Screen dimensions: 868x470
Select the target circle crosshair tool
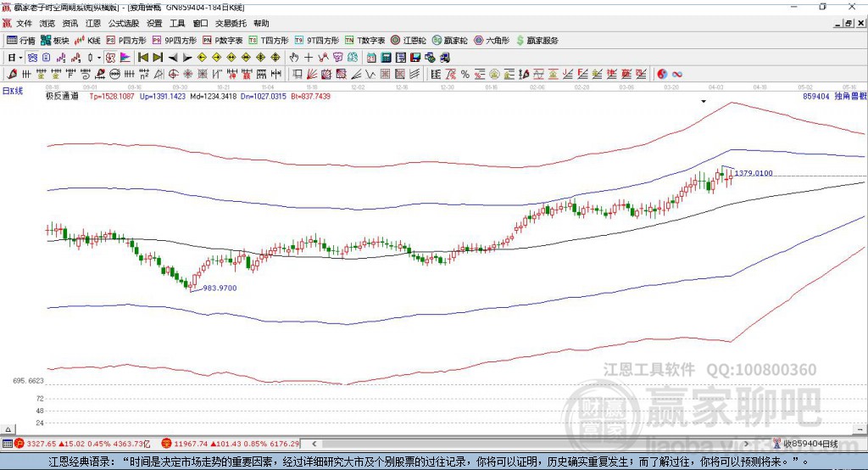point(173,75)
